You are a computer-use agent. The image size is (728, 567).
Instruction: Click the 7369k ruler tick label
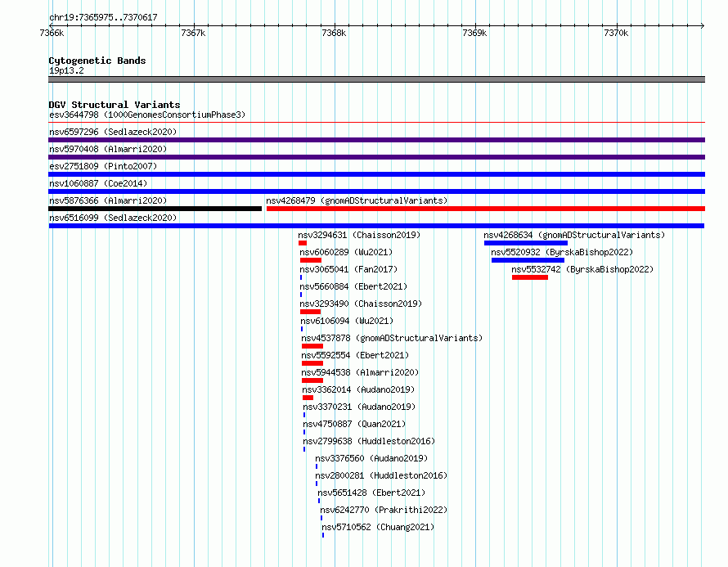coord(474,33)
